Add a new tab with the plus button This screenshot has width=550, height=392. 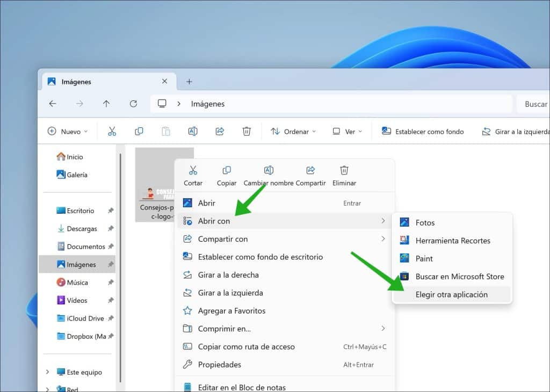coord(190,82)
